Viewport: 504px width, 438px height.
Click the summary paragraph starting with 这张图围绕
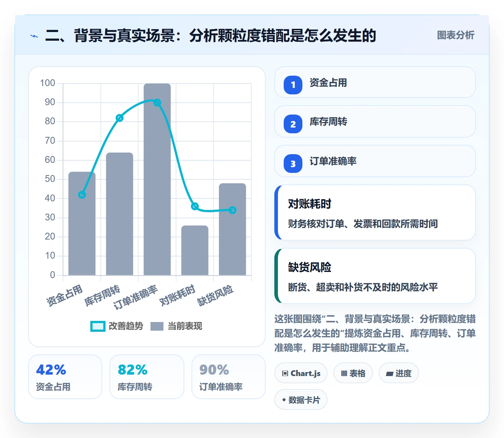pyautogui.click(x=375, y=334)
